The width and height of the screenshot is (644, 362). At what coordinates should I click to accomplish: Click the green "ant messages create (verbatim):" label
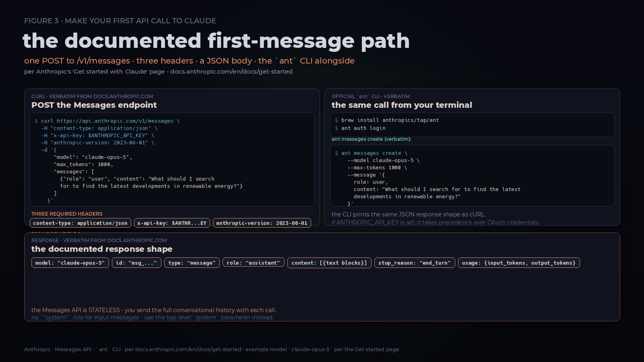372,139
